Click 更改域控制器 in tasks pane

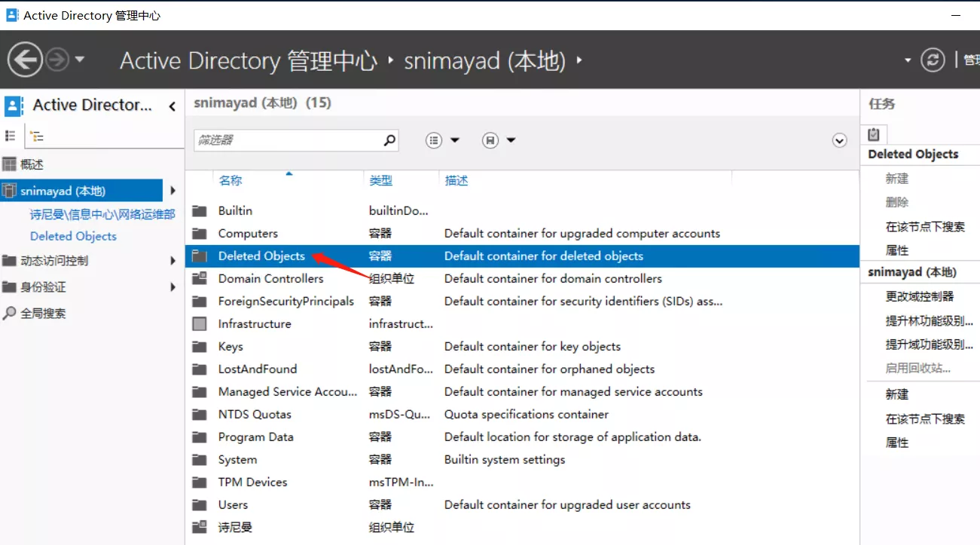[920, 296]
